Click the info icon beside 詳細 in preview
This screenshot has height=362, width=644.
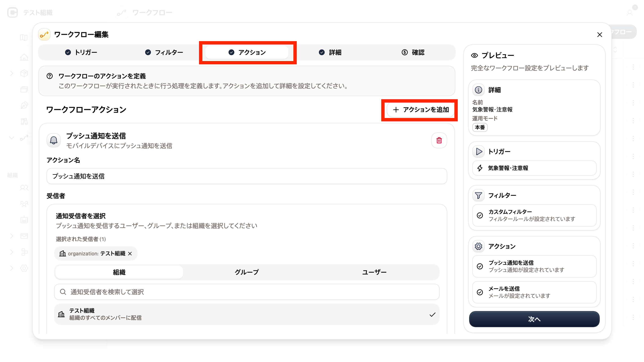(x=478, y=90)
